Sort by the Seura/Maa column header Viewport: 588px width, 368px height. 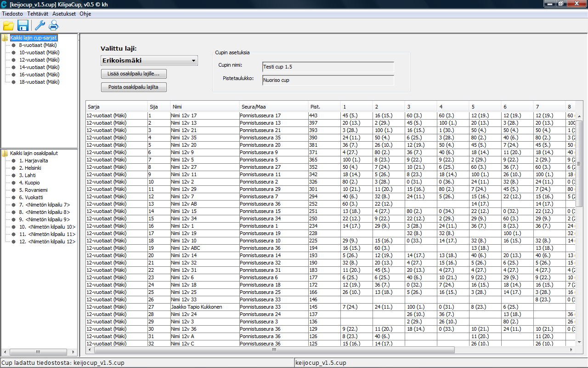click(x=274, y=107)
